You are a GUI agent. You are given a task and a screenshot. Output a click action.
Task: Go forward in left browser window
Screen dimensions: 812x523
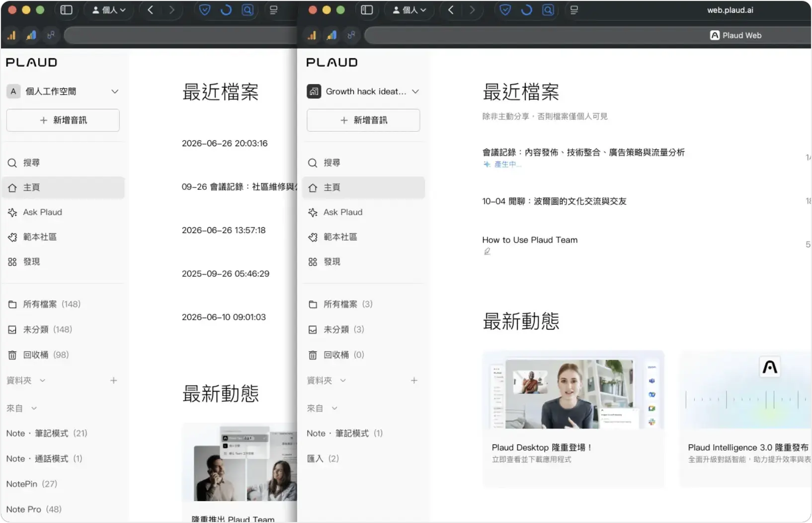[x=172, y=10]
